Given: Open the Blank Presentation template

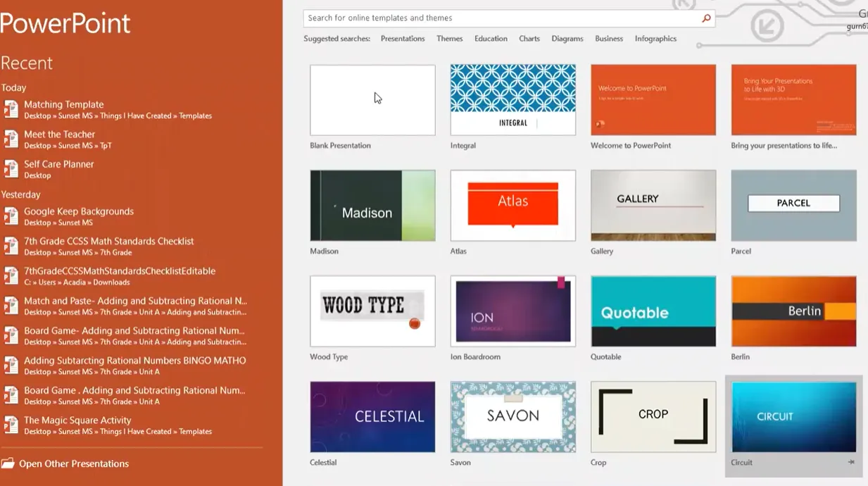Looking at the screenshot, I should point(372,100).
